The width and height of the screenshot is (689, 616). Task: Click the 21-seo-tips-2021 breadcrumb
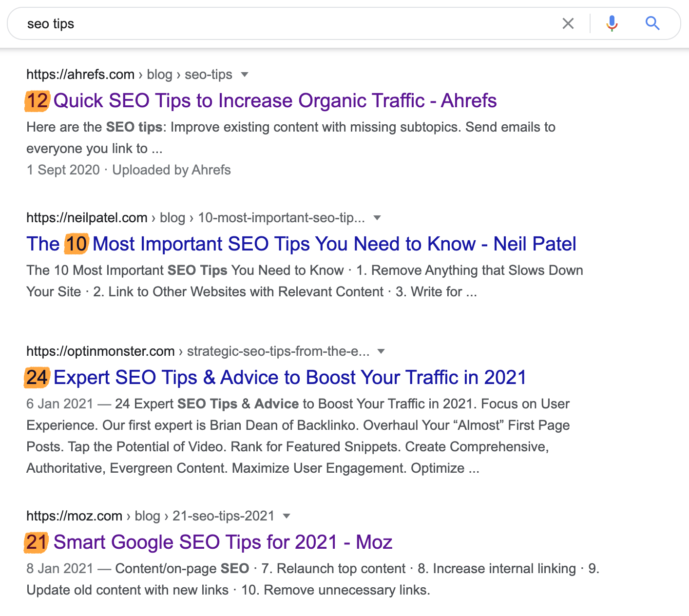pos(223,516)
